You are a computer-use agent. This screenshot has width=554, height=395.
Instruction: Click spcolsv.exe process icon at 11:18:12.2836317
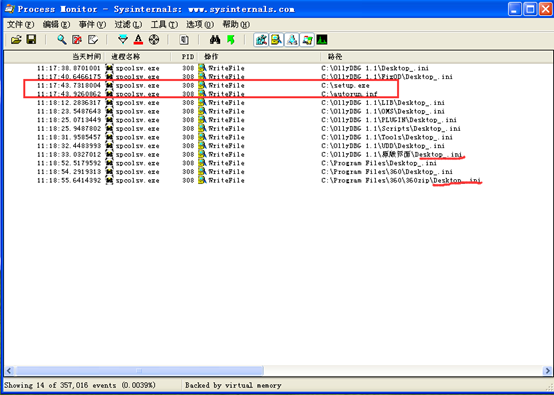[110, 103]
